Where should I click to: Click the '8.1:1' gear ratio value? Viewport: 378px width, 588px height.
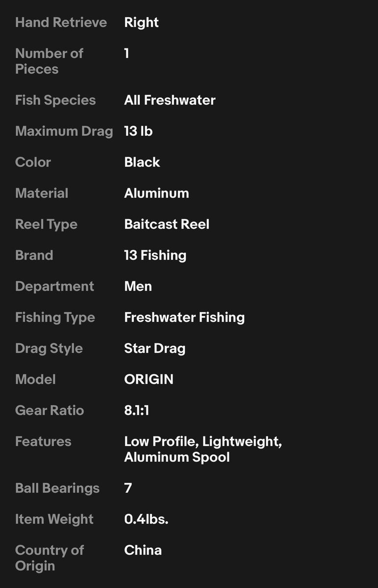[x=136, y=410]
